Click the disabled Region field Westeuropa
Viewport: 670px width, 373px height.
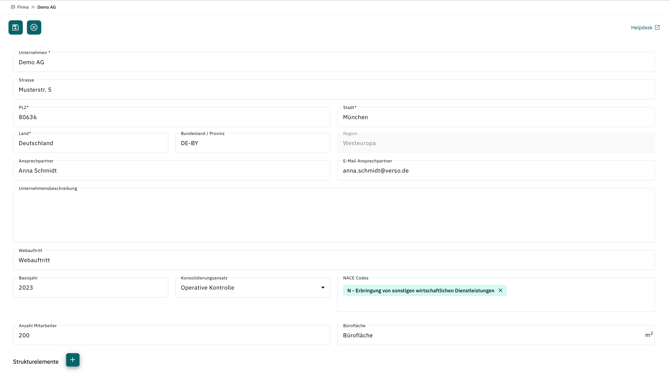tap(496, 143)
